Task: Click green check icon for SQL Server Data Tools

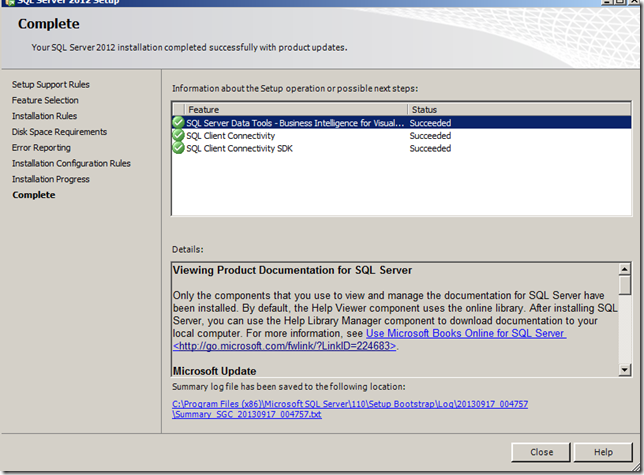Action: pos(178,123)
